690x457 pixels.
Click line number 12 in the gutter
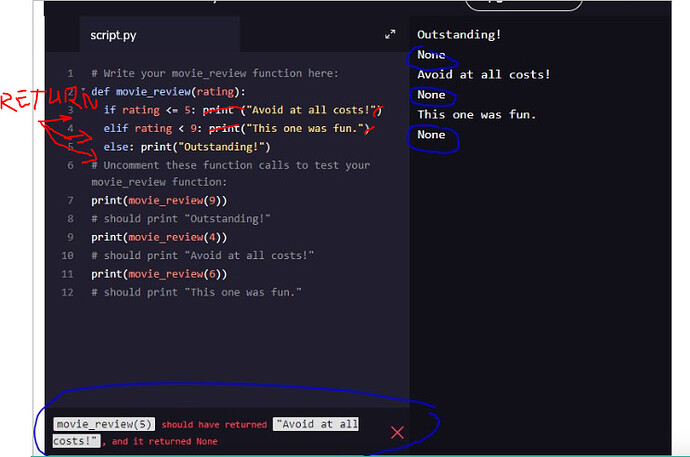tap(67, 292)
